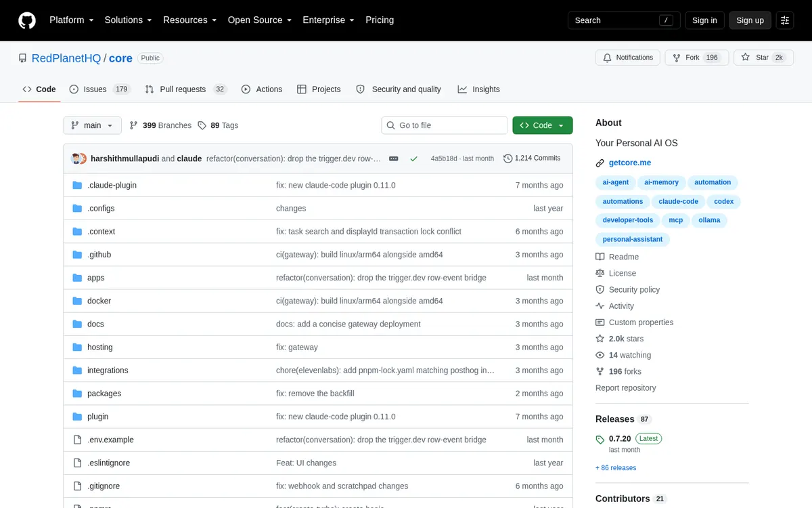Click the Go to file input
The height and width of the screenshot is (508, 812).
point(445,125)
